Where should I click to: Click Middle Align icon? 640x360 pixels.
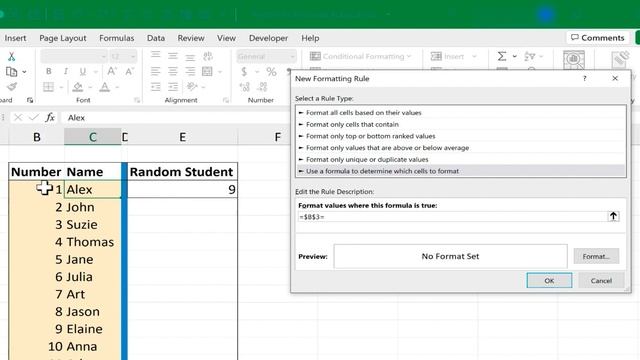tap(173, 56)
